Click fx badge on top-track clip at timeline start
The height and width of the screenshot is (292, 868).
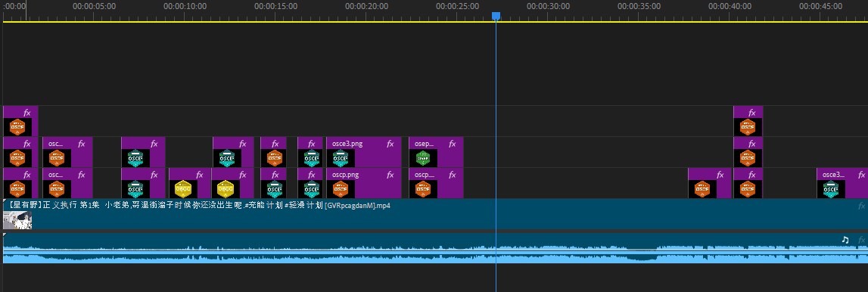point(27,113)
